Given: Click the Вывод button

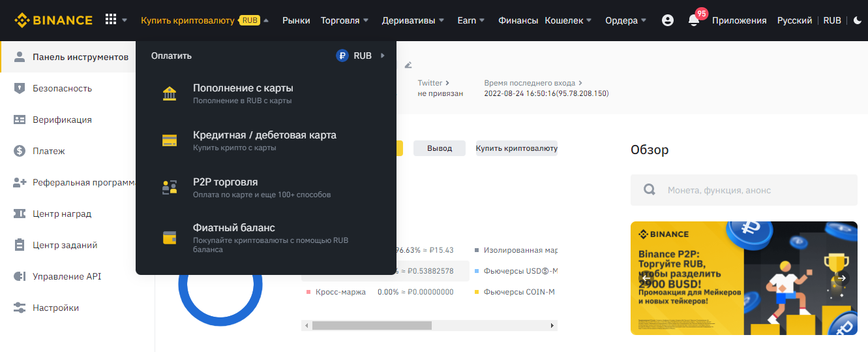Looking at the screenshot, I should 440,148.
